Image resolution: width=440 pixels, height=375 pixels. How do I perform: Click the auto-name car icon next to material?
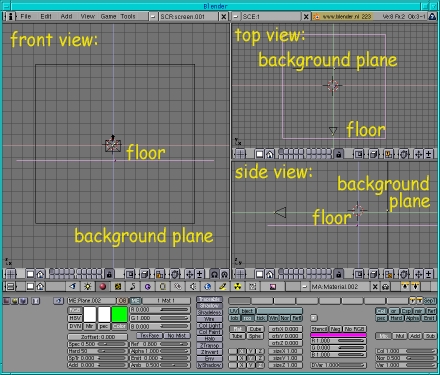pos(385,286)
